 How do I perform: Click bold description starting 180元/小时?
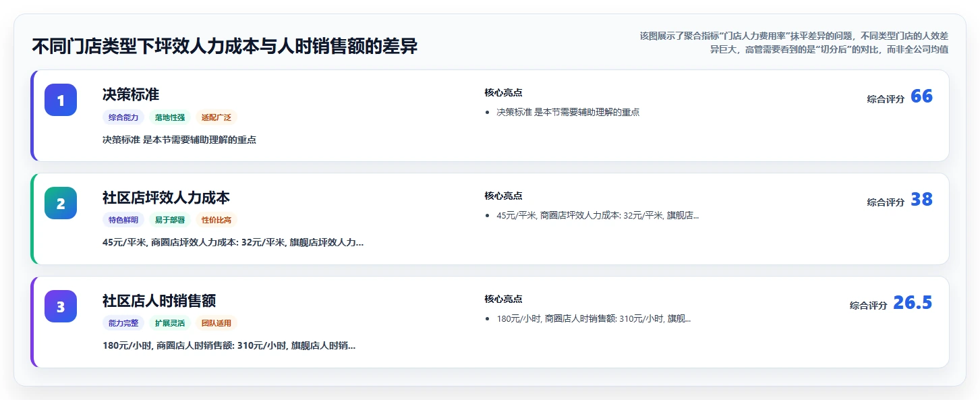click(229, 345)
